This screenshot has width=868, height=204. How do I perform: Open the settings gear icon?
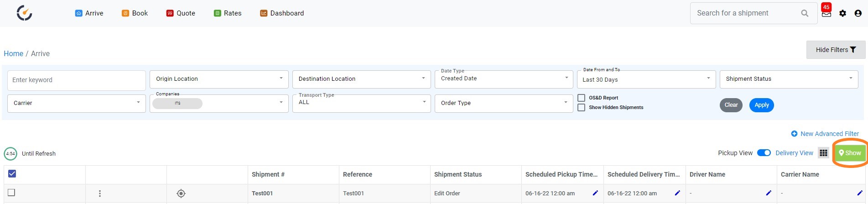(x=842, y=13)
